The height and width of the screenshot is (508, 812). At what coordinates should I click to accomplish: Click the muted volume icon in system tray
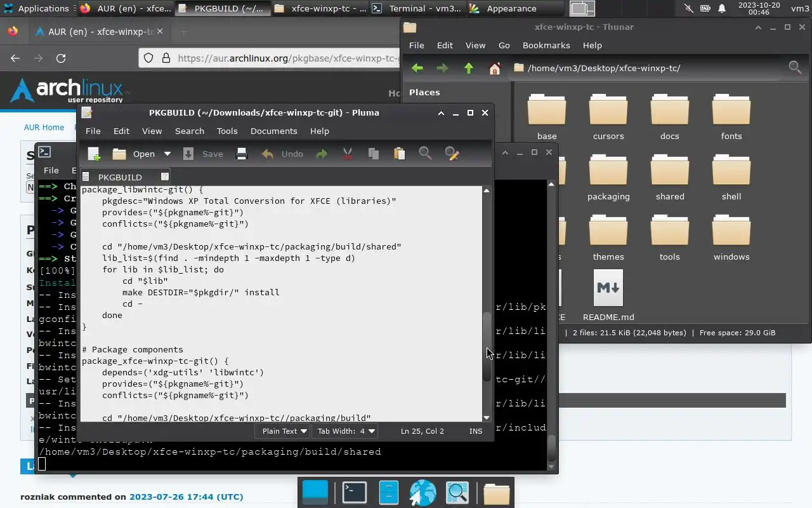[689, 8]
